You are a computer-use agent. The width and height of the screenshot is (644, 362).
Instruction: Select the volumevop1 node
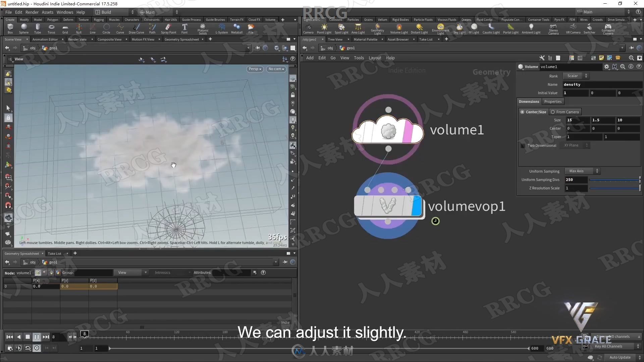388,206
